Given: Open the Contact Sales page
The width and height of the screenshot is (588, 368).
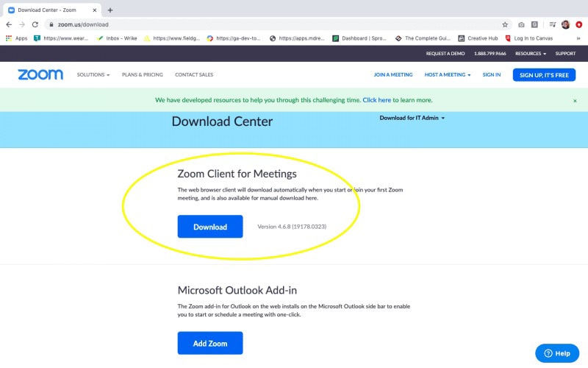Looking at the screenshot, I should (x=194, y=75).
